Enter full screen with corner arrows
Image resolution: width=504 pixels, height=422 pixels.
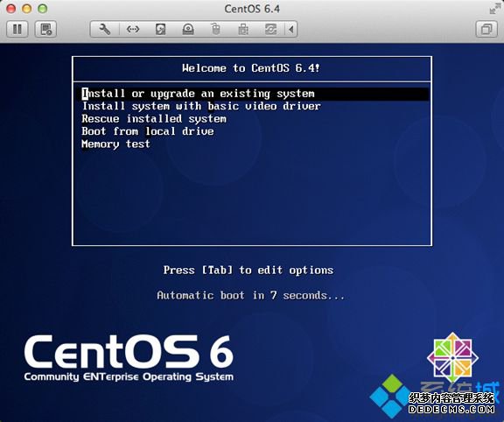point(494,9)
